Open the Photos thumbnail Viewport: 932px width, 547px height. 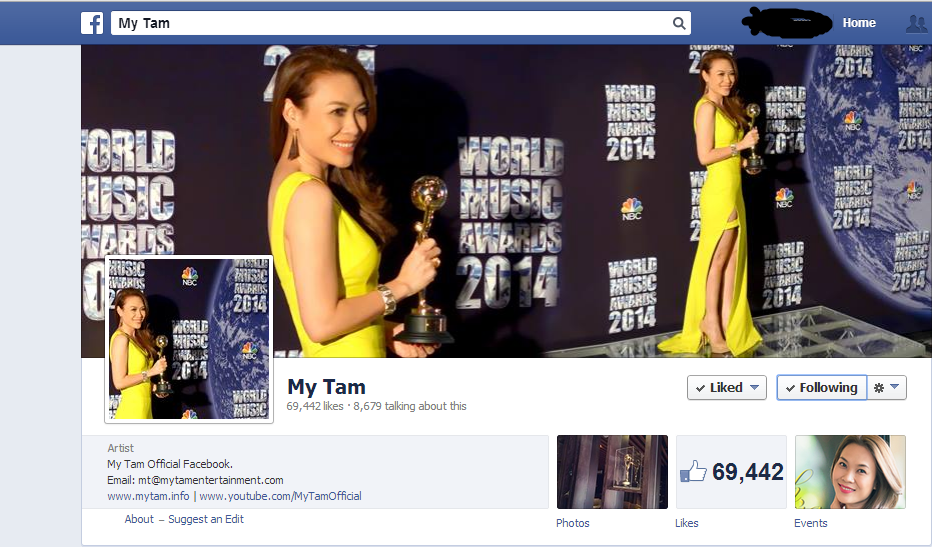612,472
